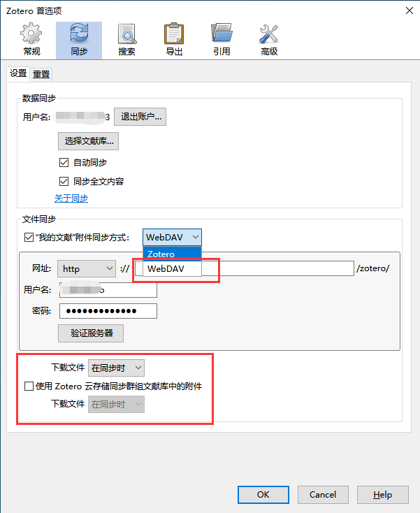
Task: Click the Help button
Action: click(383, 495)
